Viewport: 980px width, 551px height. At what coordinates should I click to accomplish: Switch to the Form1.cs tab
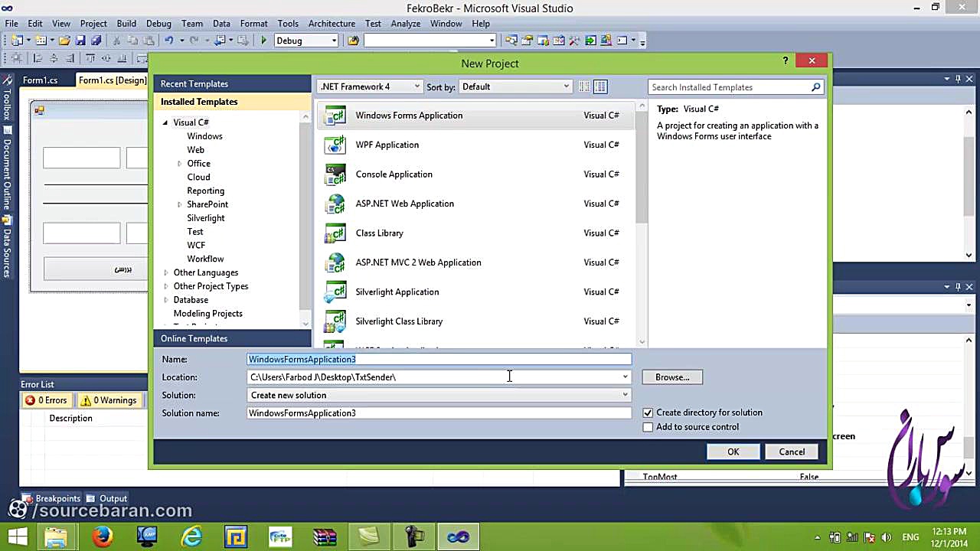tap(40, 80)
